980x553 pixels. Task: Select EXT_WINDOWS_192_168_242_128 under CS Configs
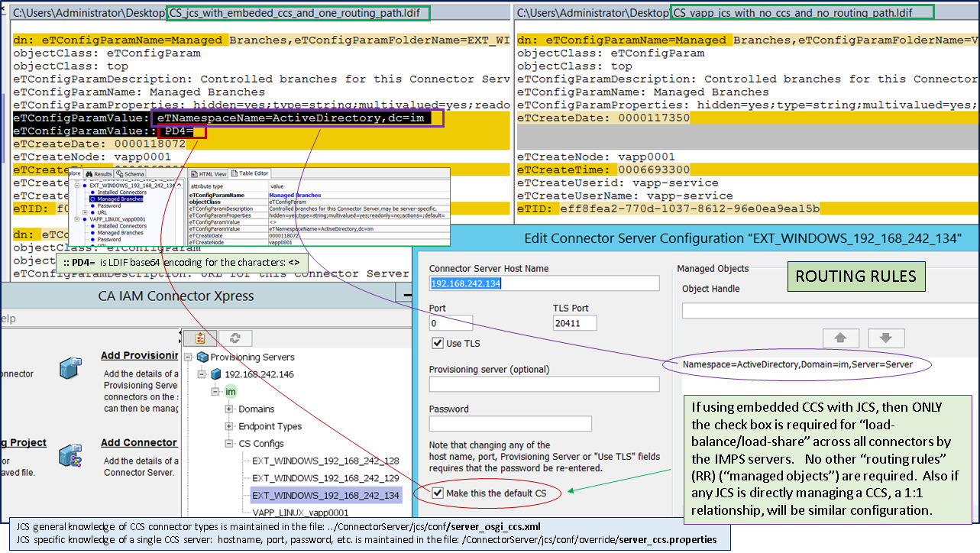326,461
